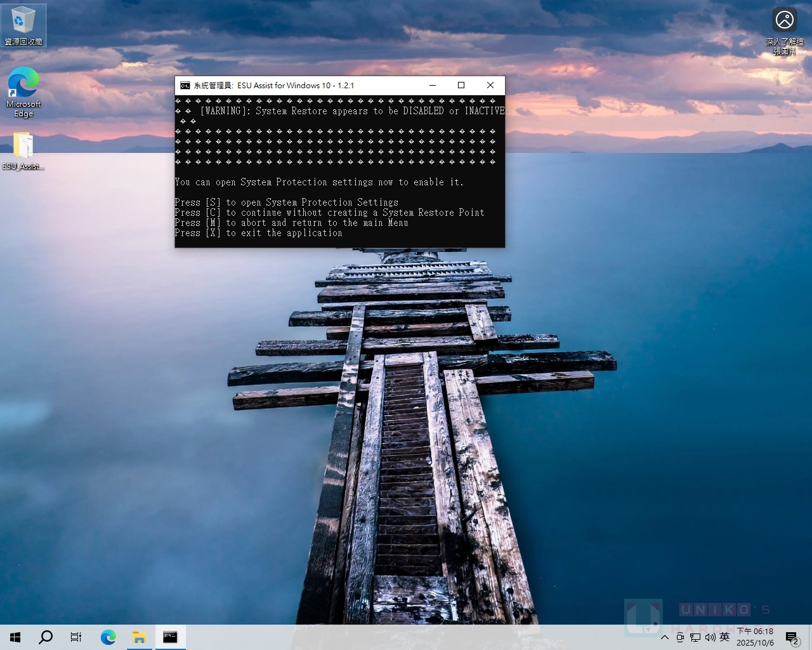Launch Edge from the taskbar

[x=108, y=637]
